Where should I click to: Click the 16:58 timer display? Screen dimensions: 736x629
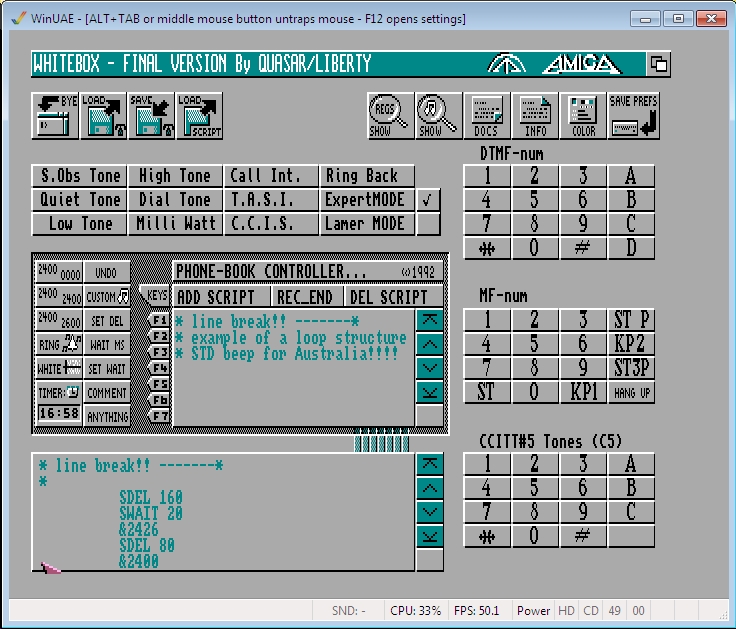point(59,413)
